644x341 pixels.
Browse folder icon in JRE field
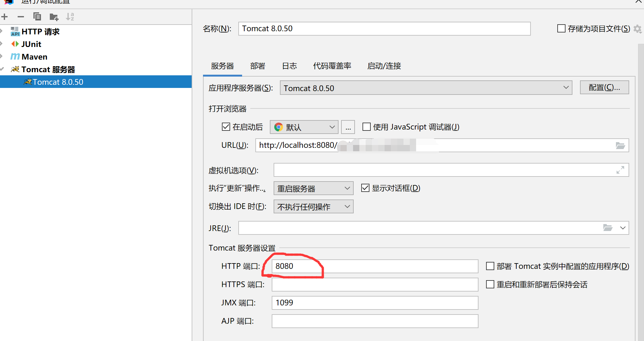coord(607,228)
